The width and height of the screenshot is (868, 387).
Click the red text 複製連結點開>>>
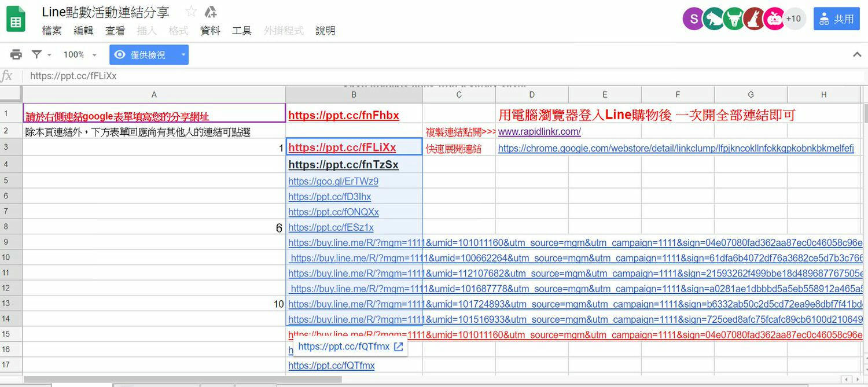(x=461, y=132)
